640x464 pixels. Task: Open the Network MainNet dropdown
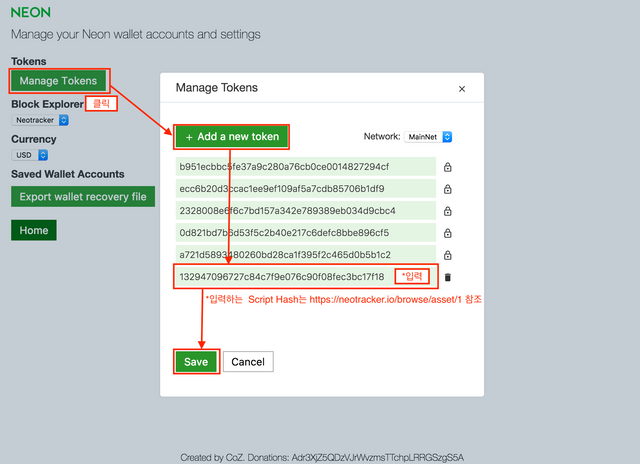coord(428,137)
